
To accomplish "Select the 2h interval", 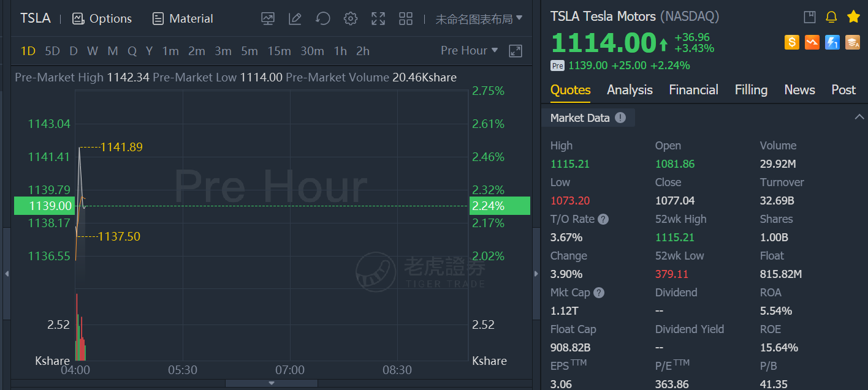I will pyautogui.click(x=363, y=51).
